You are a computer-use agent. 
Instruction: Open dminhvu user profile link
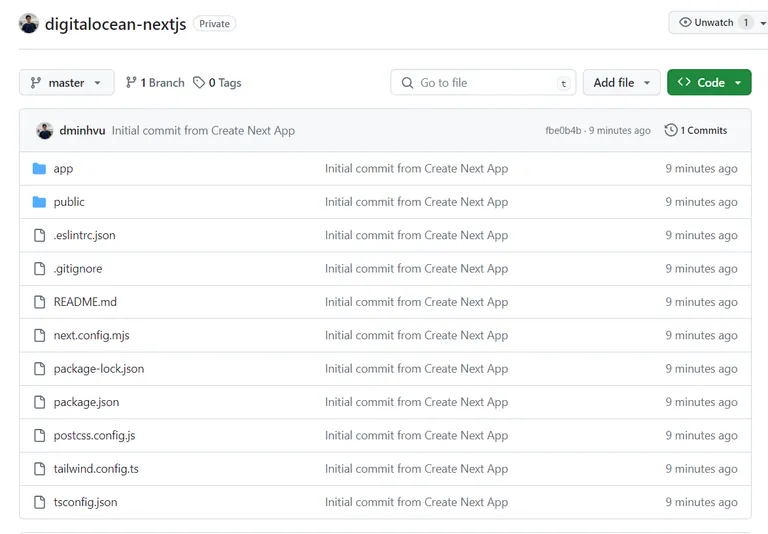pyautogui.click(x=82, y=130)
